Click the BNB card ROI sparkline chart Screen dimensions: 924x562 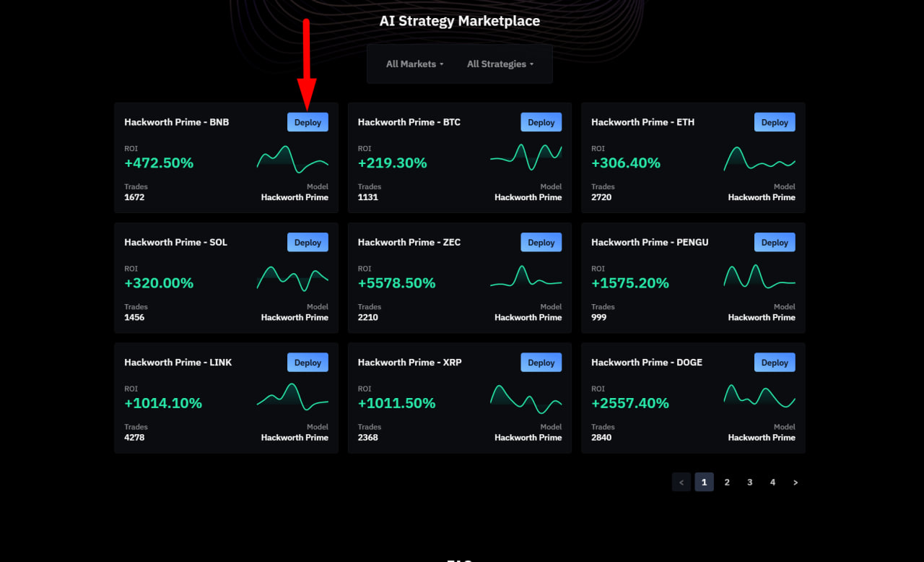click(292, 159)
